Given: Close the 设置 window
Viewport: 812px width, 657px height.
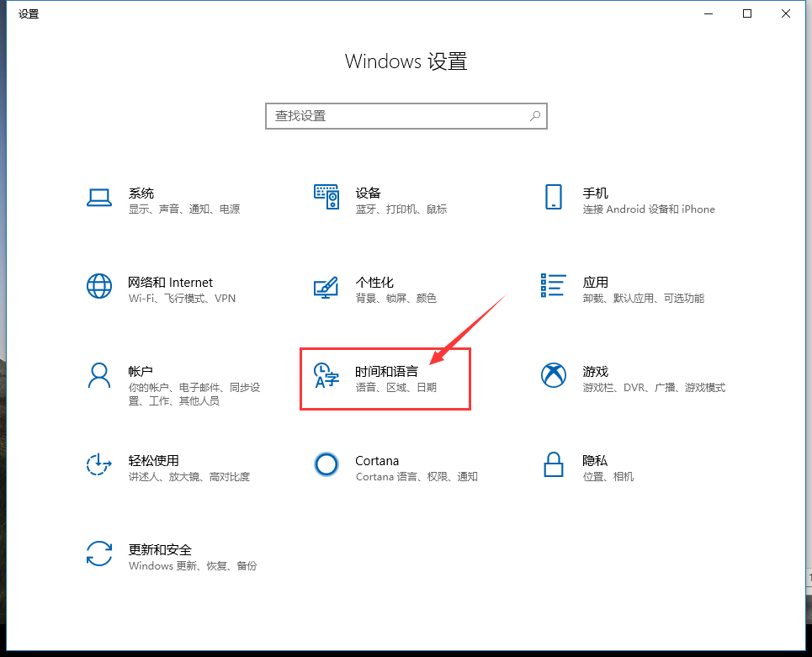Looking at the screenshot, I should coord(786,14).
